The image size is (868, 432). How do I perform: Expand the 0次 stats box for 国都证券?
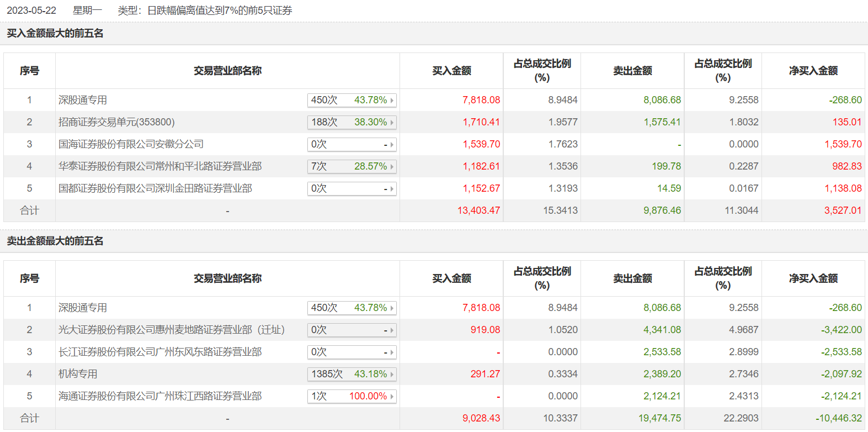352,188
